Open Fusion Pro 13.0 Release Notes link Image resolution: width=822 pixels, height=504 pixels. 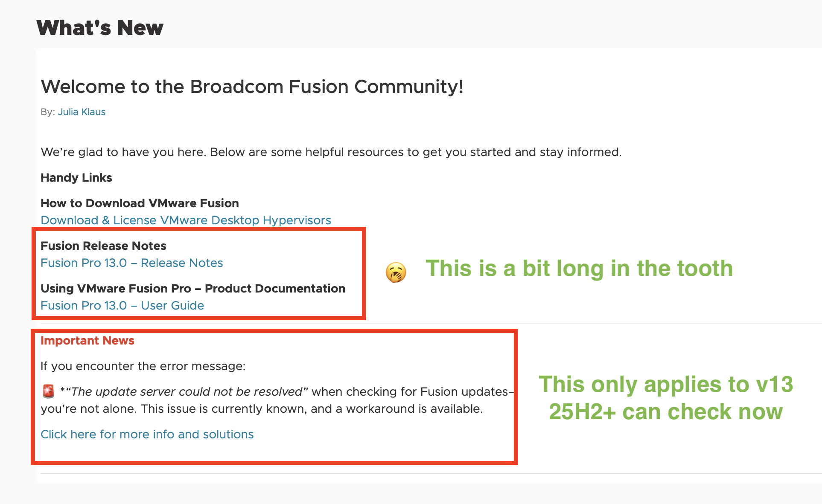(131, 263)
